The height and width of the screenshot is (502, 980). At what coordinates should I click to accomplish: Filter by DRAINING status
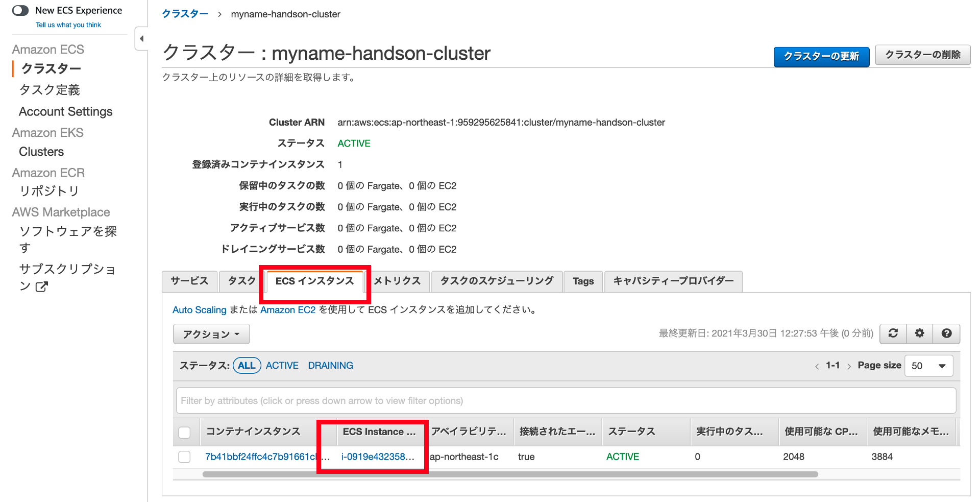(330, 366)
